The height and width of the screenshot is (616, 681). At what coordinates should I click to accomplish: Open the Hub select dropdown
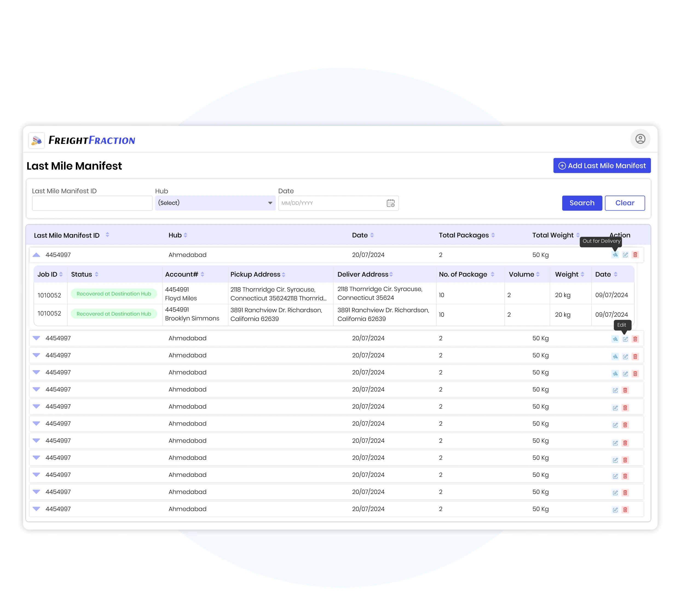(x=215, y=203)
